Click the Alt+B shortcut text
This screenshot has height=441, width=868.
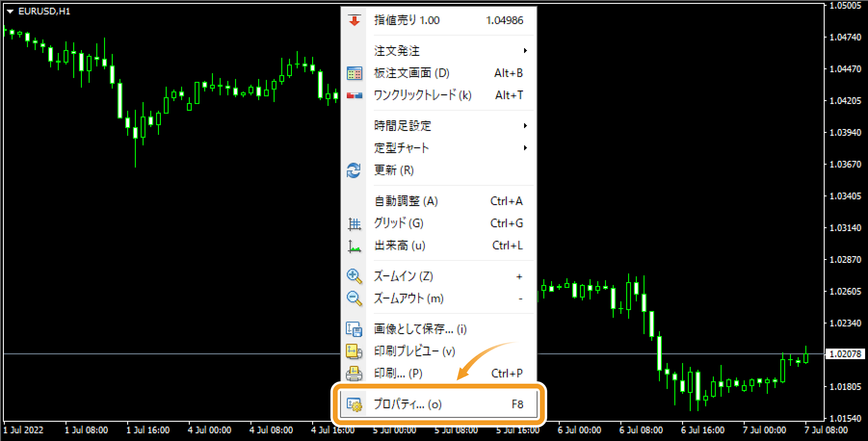[508, 73]
